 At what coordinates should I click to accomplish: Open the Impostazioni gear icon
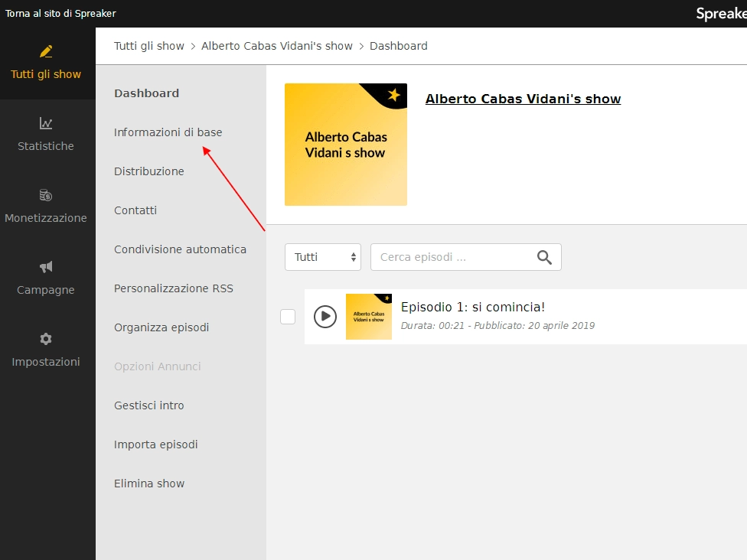pos(46,339)
